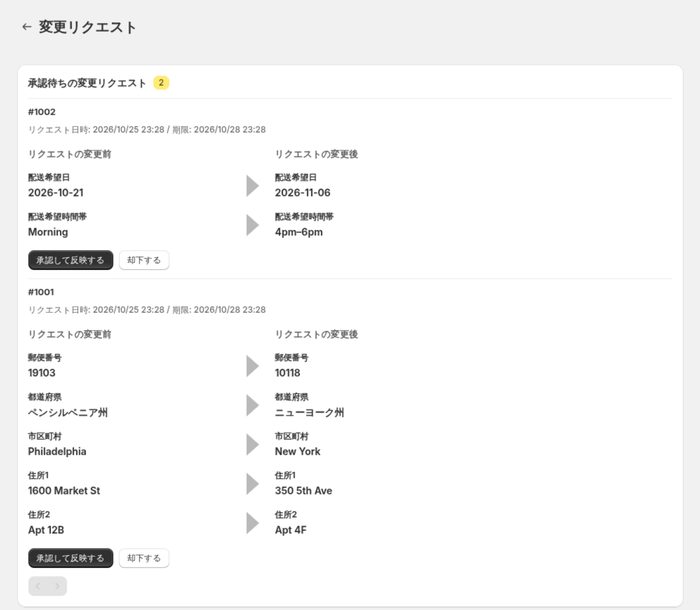Viewport: 700px width, 610px height.
Task: Click the arrow between postal codes 19103 and 10118
Action: point(253,366)
